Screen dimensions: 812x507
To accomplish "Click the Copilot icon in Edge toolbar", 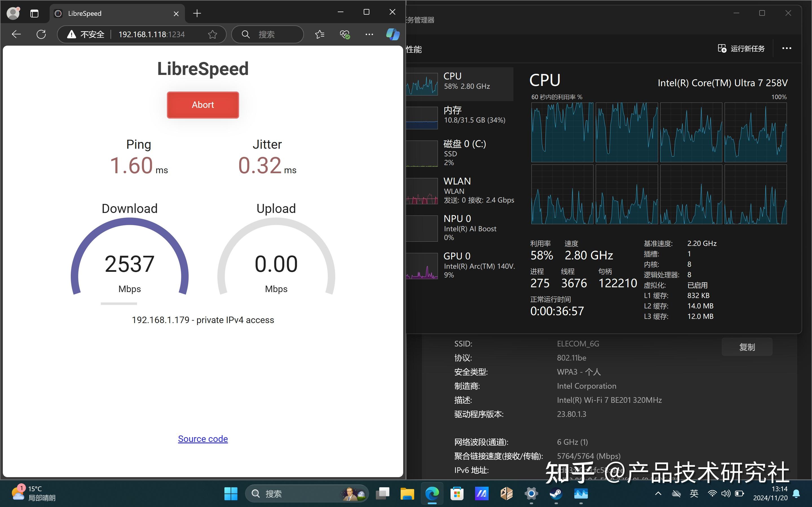I will tap(392, 34).
